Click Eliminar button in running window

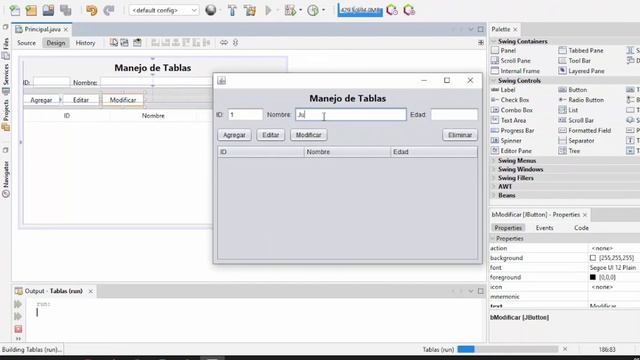[x=460, y=135]
